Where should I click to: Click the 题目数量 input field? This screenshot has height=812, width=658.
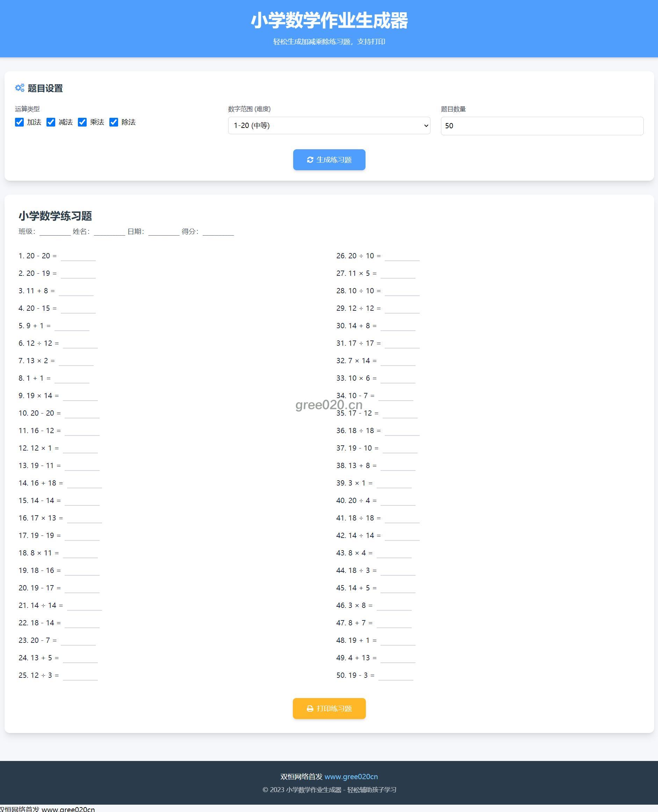pyautogui.click(x=542, y=126)
